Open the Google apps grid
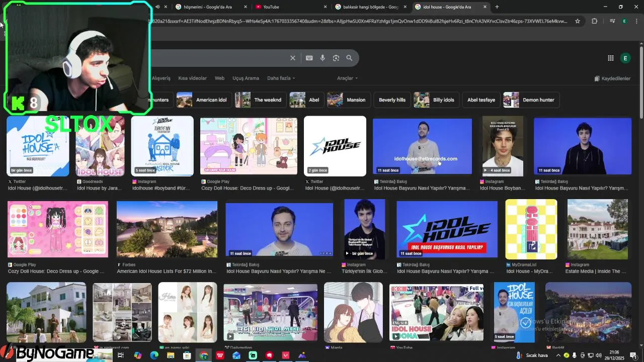 click(x=611, y=58)
